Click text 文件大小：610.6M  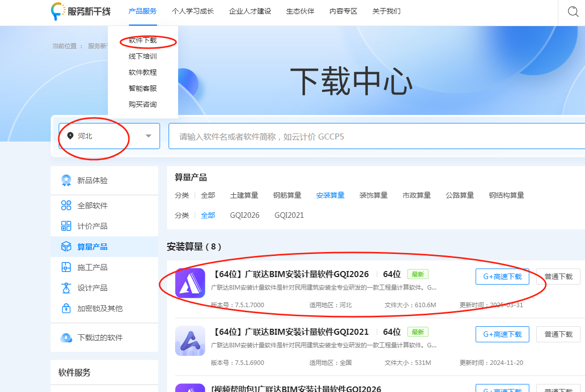[x=410, y=305]
